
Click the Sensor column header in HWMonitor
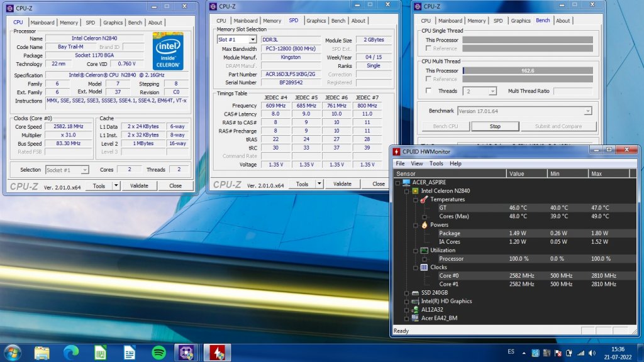(449, 173)
